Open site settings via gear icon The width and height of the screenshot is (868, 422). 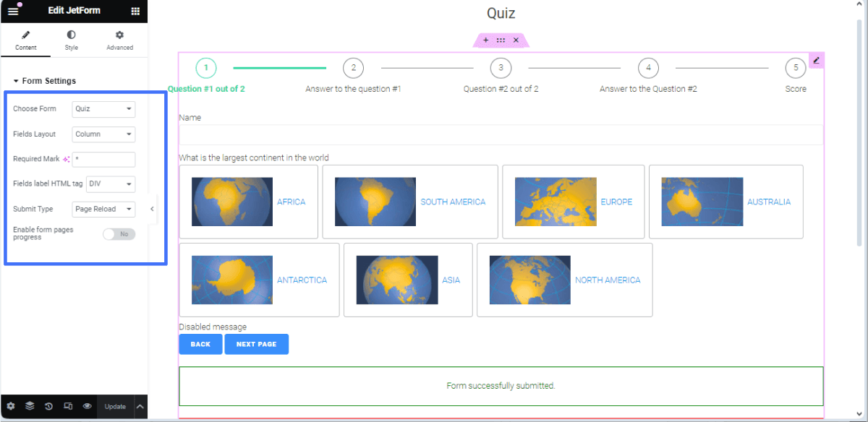click(10, 407)
